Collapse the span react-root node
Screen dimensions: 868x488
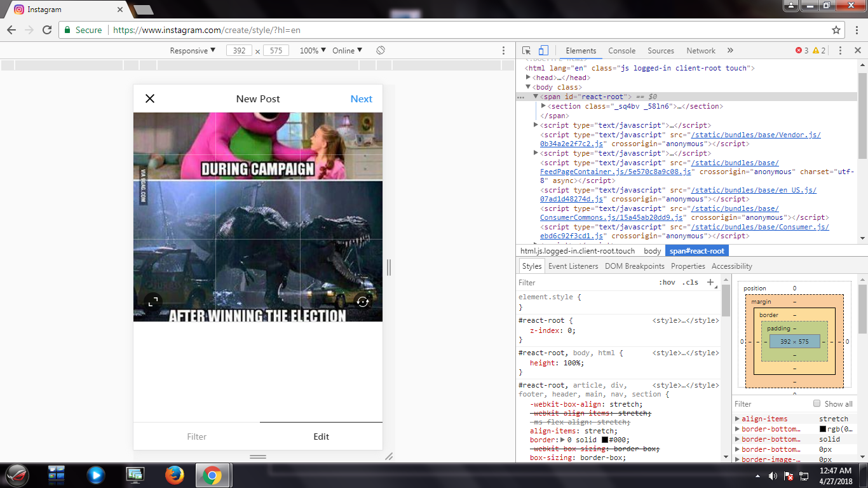(x=536, y=97)
